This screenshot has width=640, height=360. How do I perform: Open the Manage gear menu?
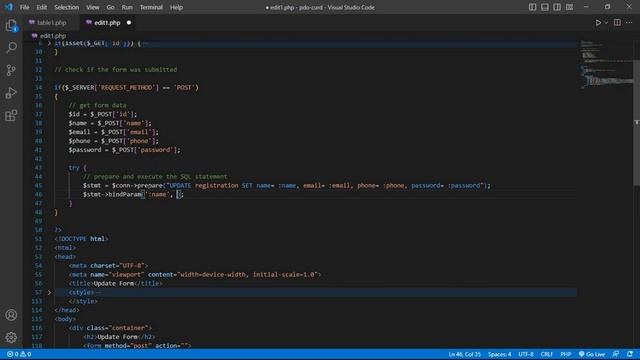[x=11, y=337]
